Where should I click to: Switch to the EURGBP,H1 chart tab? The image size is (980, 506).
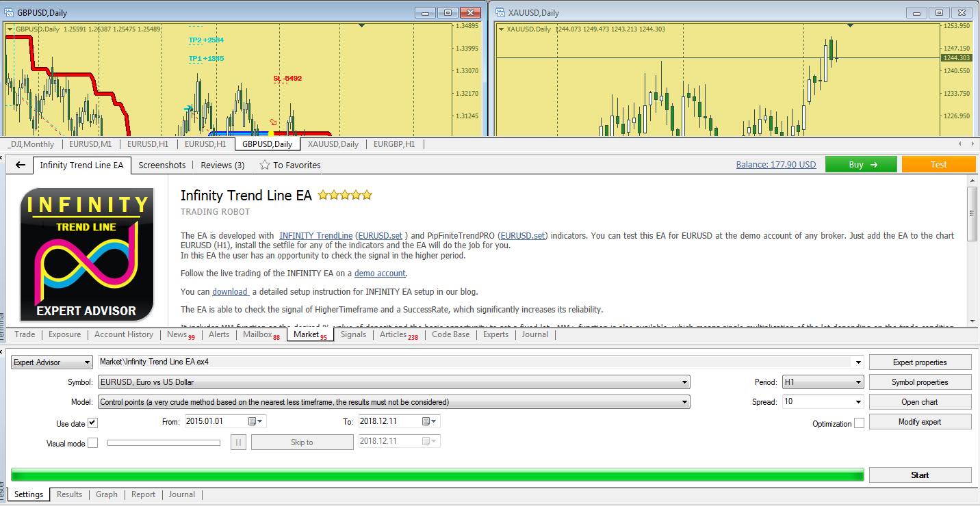tap(394, 144)
